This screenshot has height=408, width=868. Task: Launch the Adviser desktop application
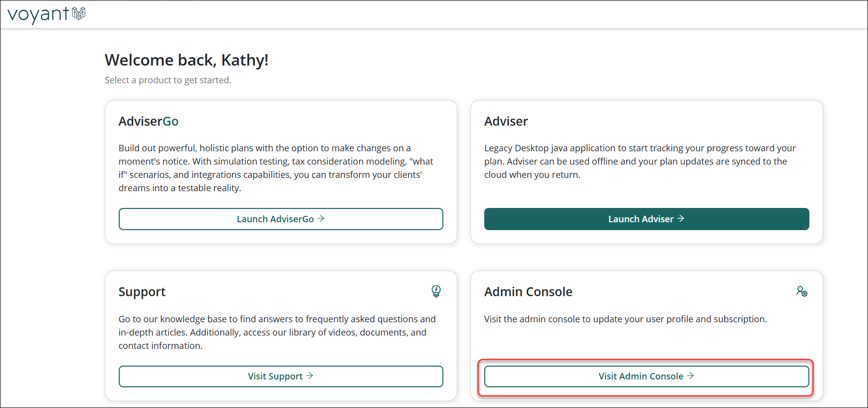click(646, 219)
